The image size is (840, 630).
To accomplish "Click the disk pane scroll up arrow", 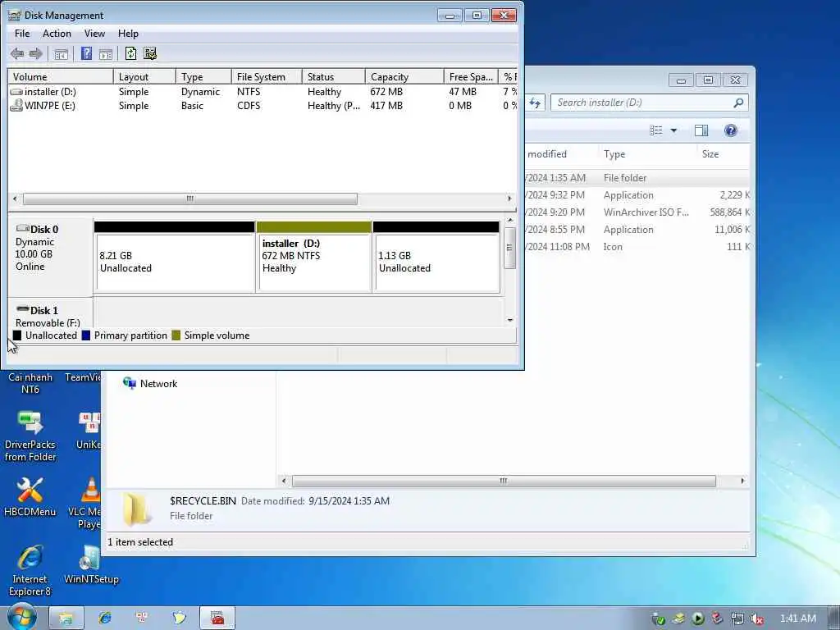I will point(510,220).
